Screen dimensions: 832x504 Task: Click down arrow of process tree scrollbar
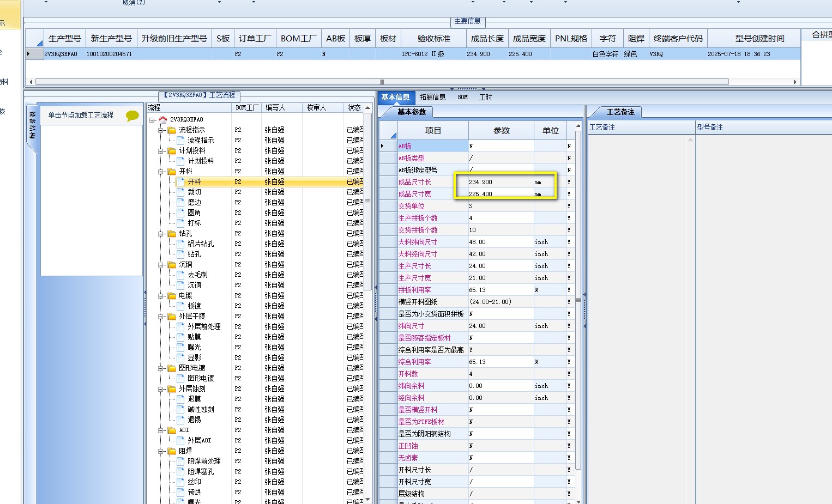[x=368, y=500]
